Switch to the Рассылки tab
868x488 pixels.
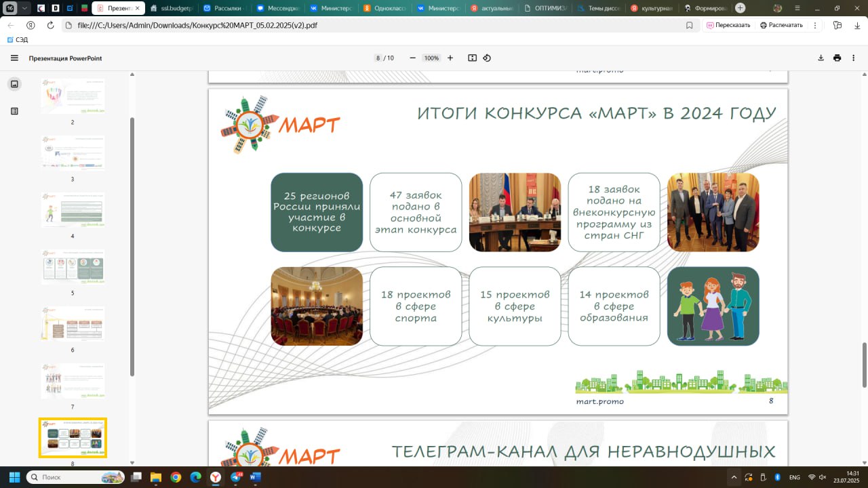point(224,8)
